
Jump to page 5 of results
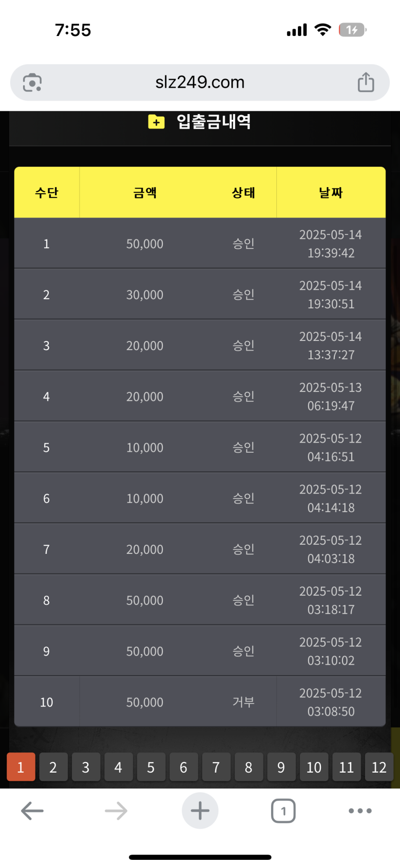pyautogui.click(x=151, y=767)
